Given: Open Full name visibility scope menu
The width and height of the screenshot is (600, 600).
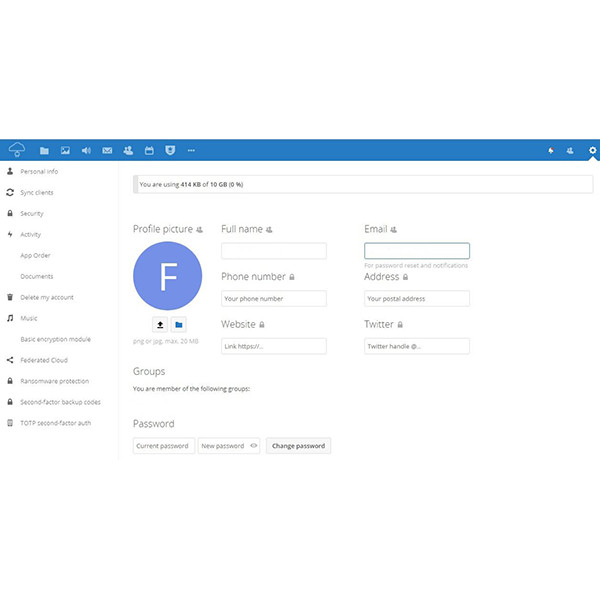Looking at the screenshot, I should click(x=270, y=230).
